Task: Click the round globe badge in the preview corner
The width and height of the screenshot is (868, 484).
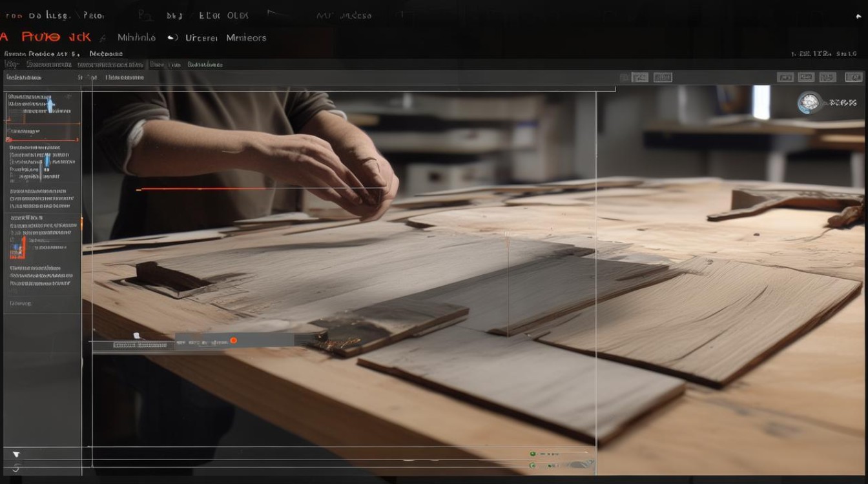Action: [809, 103]
